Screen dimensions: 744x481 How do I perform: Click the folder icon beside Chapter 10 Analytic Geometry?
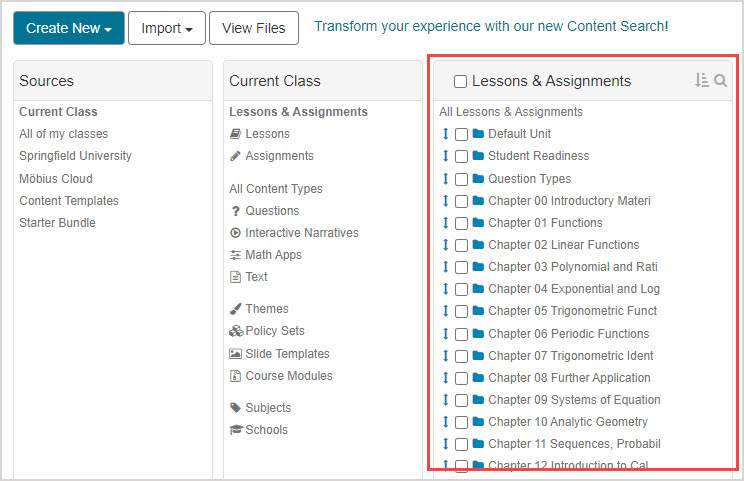478,422
